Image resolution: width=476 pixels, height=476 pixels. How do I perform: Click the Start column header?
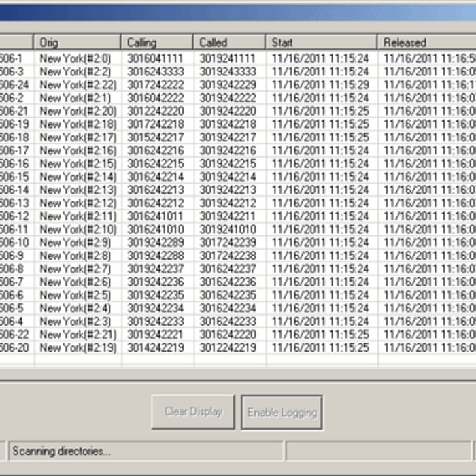[320, 42]
